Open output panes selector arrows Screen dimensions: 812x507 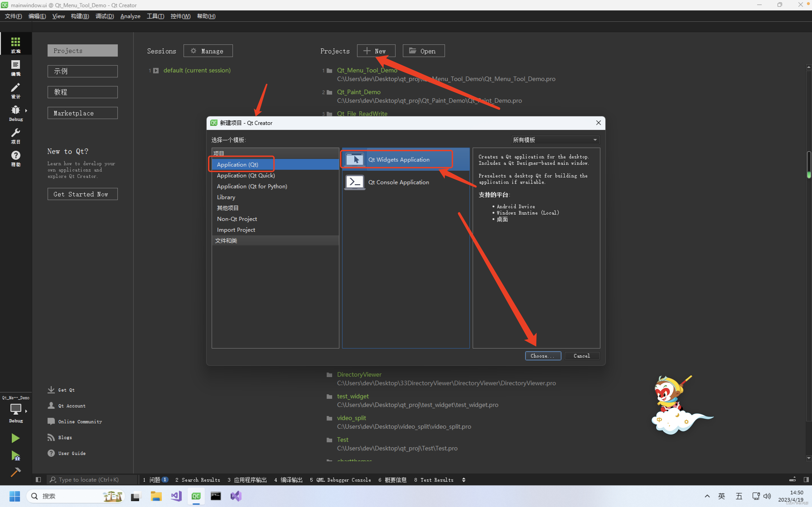pos(464,480)
